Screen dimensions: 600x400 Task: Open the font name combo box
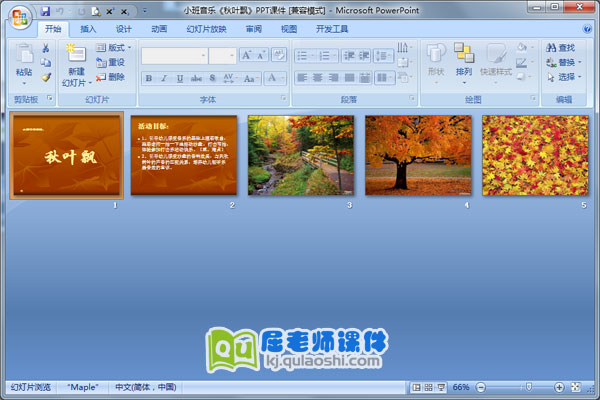tap(174, 56)
